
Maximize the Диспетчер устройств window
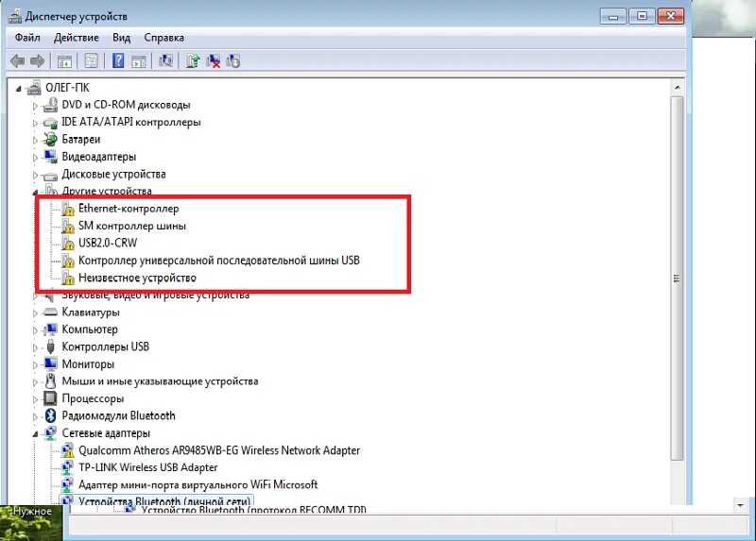[642, 16]
